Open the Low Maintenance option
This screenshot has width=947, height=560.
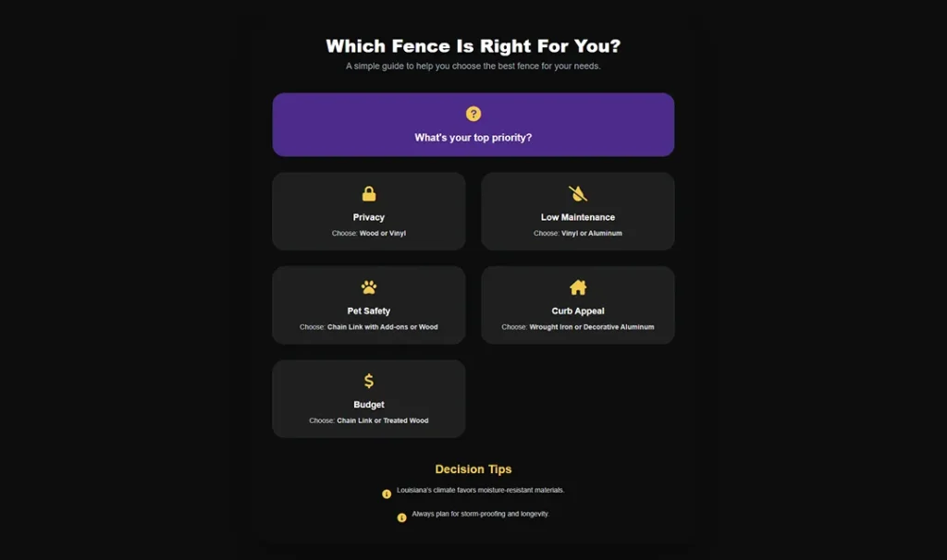[x=577, y=211]
